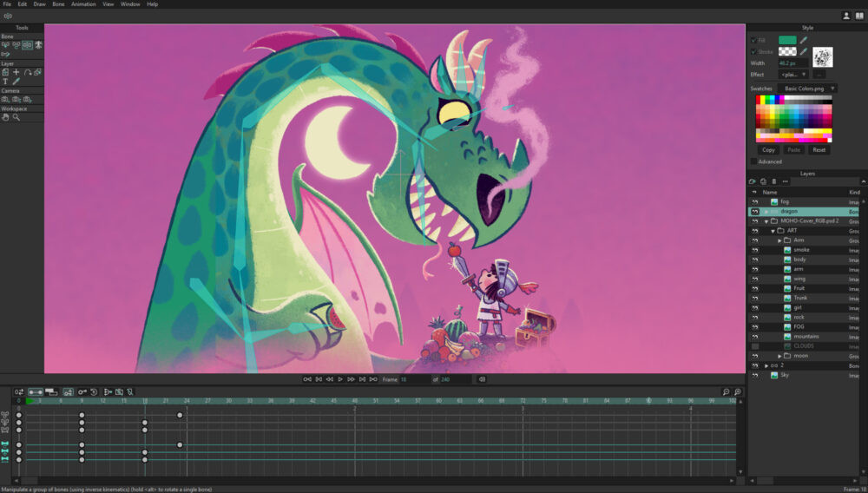Screen dimensions: 868x493
Task: Hide the fog layer using its visibility icon
Action: pos(754,201)
